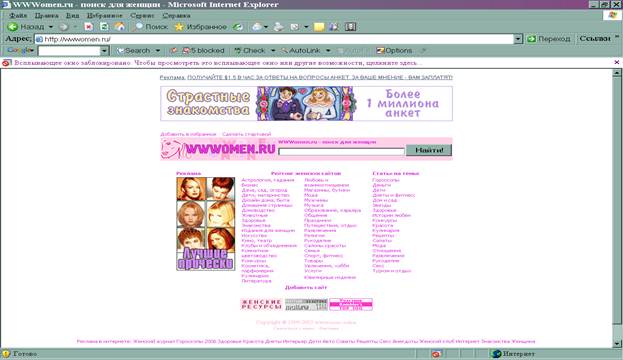Click the 'Салоны красоты' category link
Screen dimensions: 623x360
(325, 246)
